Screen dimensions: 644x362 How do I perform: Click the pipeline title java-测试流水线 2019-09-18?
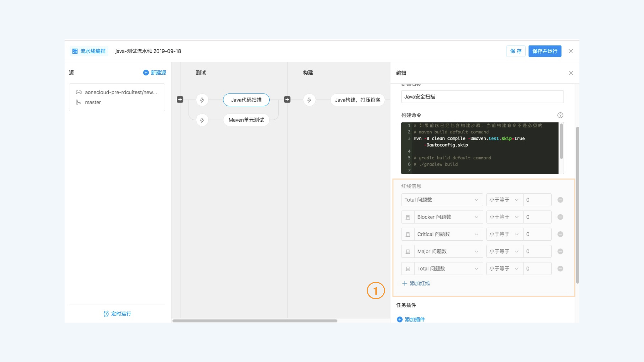tap(148, 51)
